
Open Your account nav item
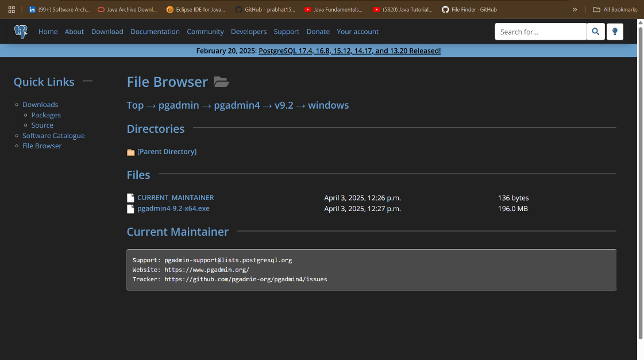click(358, 32)
